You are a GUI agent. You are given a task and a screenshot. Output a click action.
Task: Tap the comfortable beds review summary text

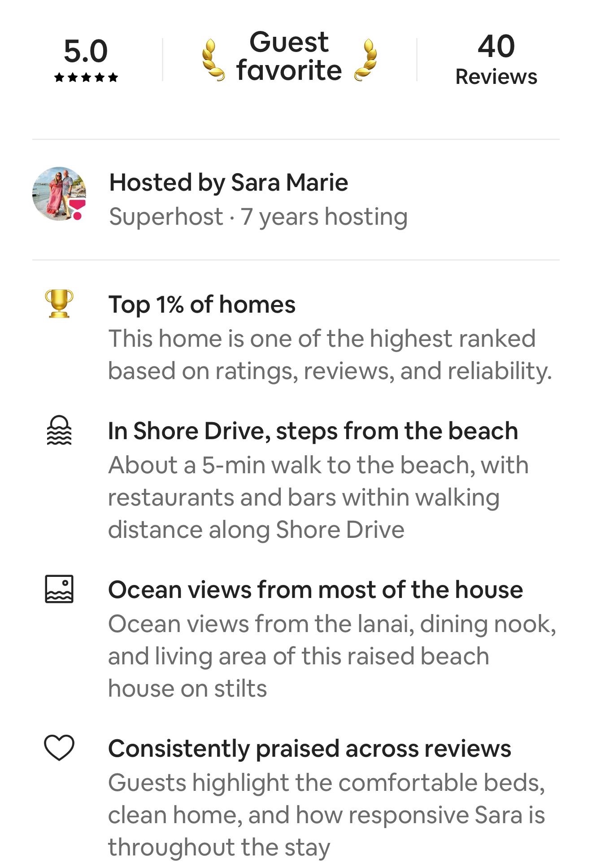326,815
